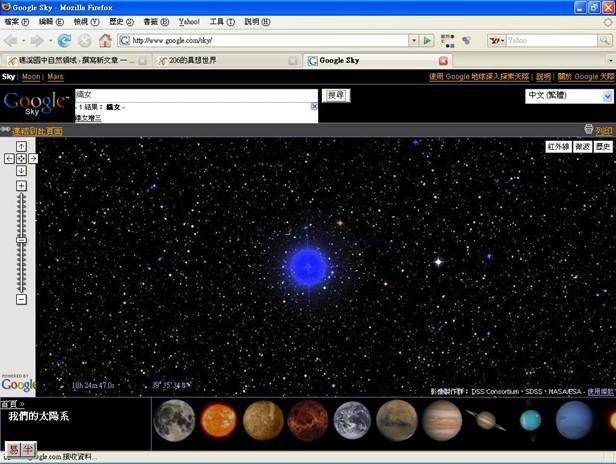Open the 關於 Google 天際 link

[586, 77]
